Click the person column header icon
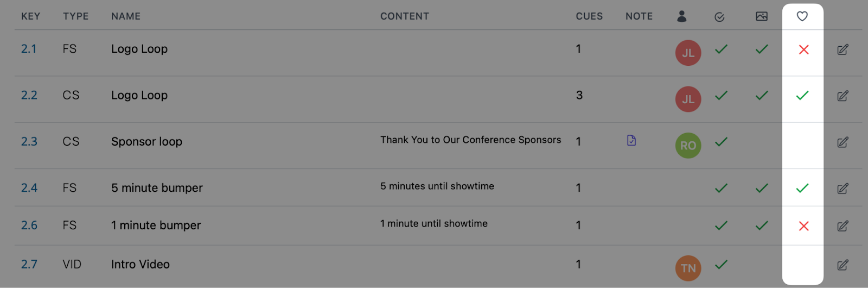 click(682, 16)
